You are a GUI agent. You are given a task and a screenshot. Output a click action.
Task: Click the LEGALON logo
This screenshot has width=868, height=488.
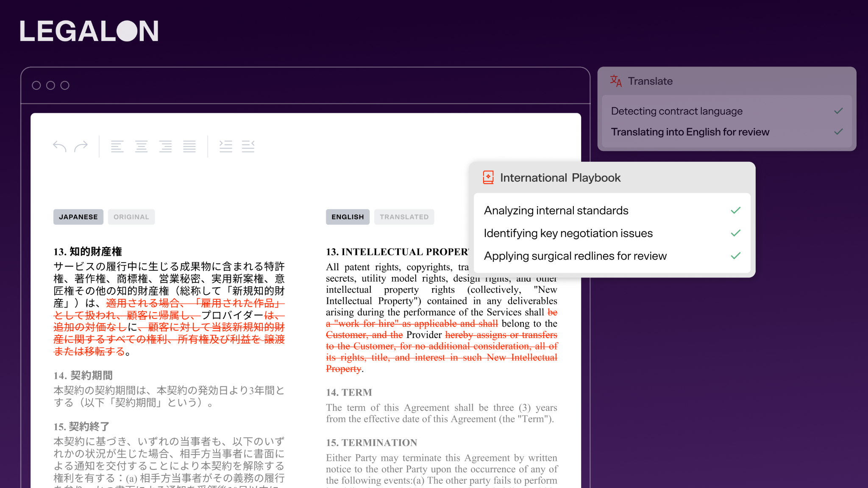[89, 31]
